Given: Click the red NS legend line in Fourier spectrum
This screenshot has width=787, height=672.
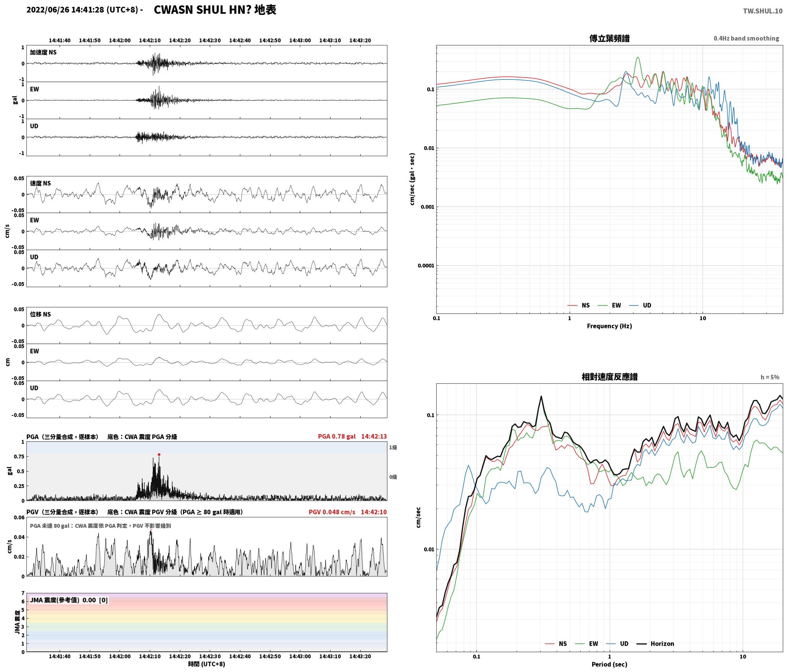Looking at the screenshot, I should pos(572,305).
